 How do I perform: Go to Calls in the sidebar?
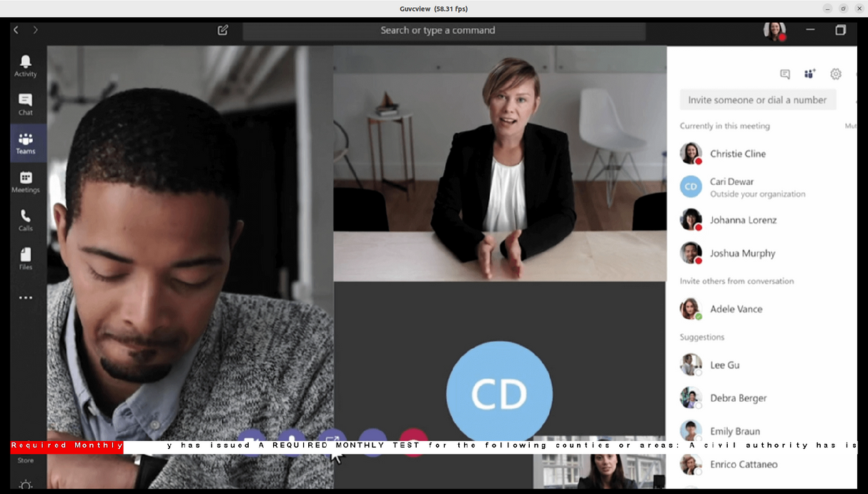point(26,219)
